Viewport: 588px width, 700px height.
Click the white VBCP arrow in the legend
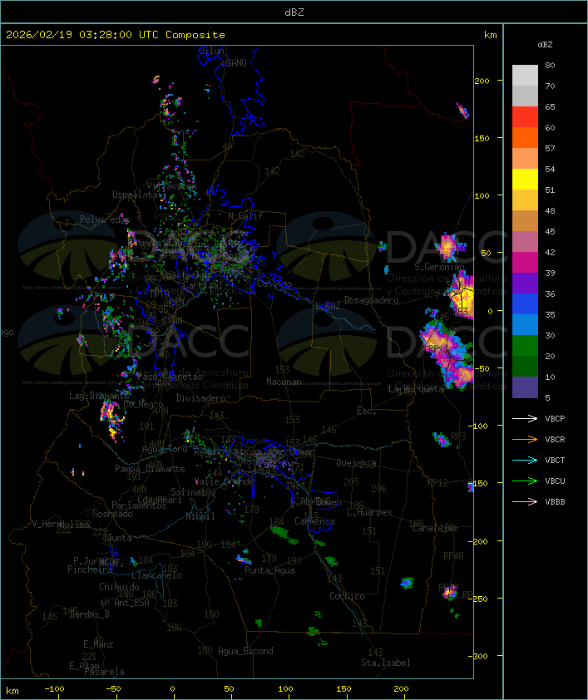coord(525,418)
